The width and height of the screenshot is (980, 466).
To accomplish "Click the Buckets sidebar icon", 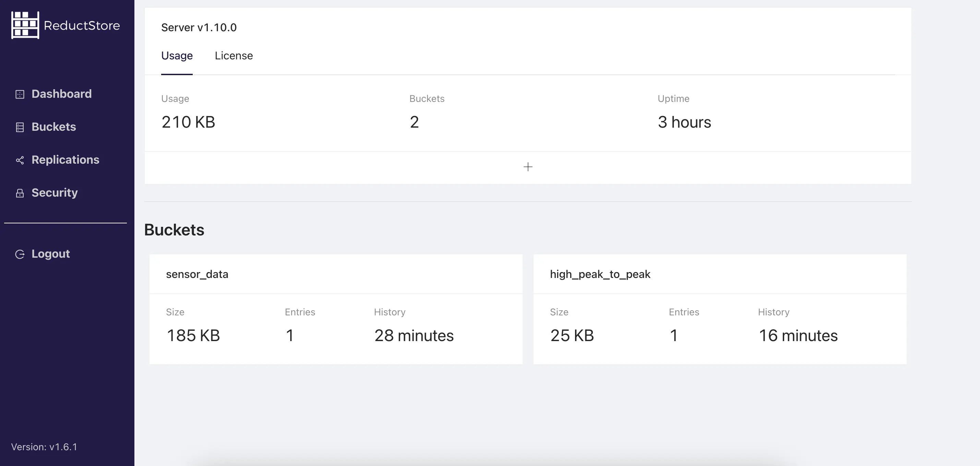I will coord(20,126).
